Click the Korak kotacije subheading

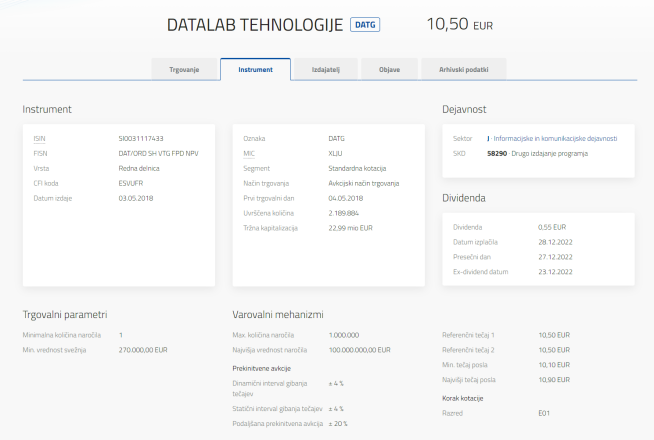click(463, 398)
